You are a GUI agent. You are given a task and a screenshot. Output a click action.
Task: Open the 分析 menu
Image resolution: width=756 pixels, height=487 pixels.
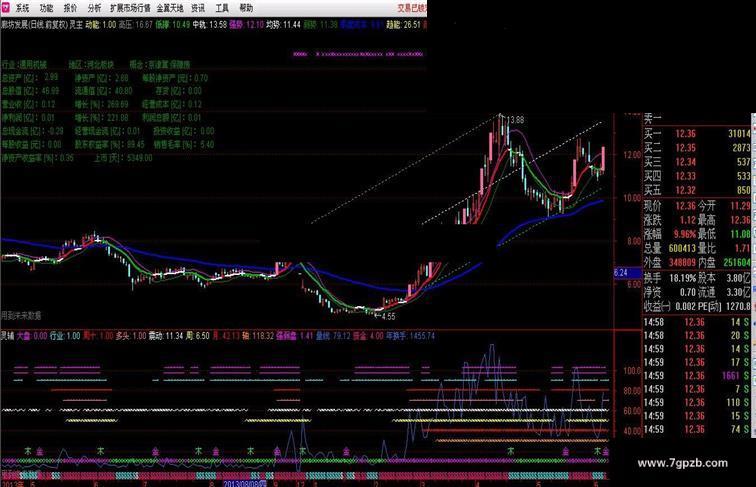(x=94, y=8)
